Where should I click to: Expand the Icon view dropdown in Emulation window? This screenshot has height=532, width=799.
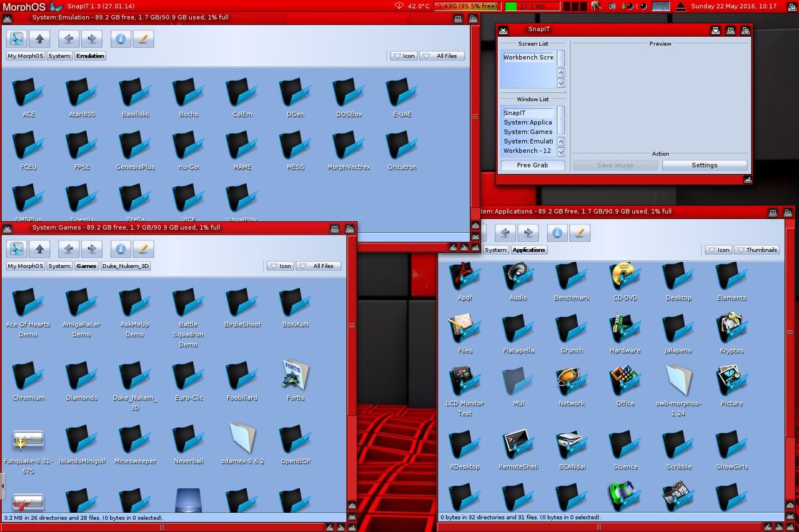(x=404, y=56)
